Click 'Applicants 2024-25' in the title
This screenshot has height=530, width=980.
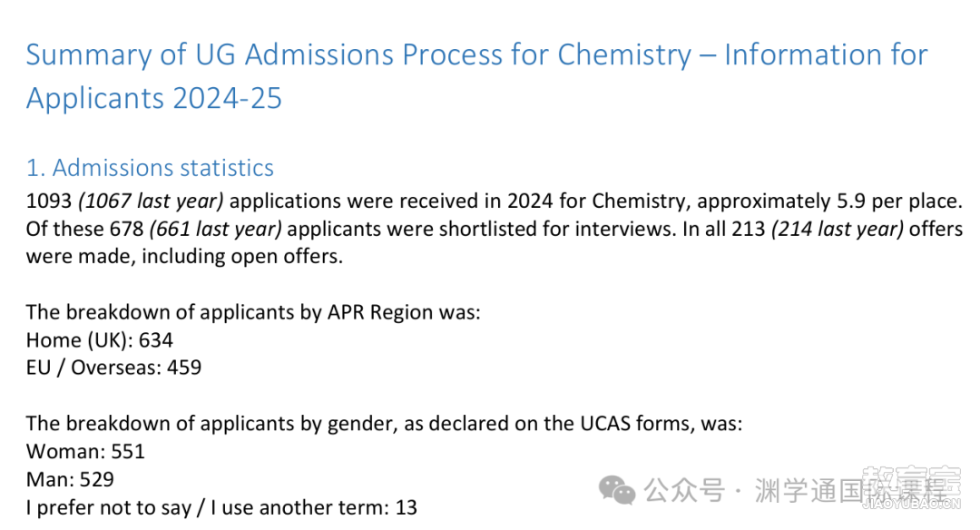pyautogui.click(x=153, y=98)
